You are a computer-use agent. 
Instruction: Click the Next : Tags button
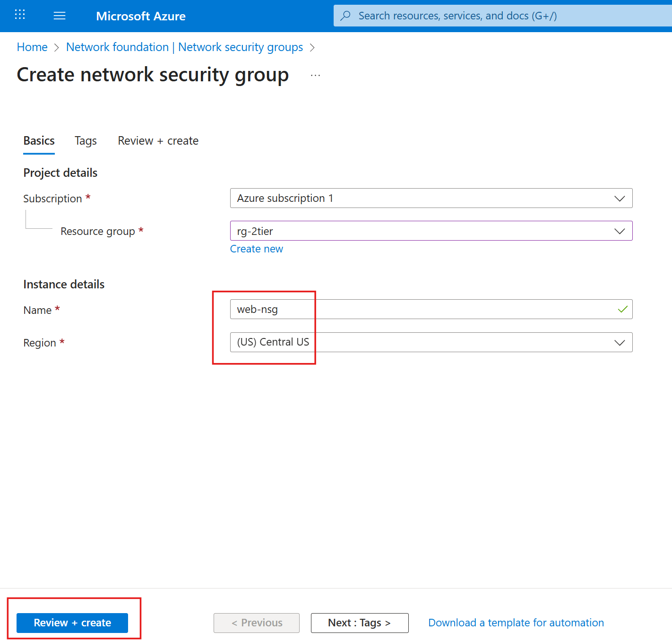[359, 623]
